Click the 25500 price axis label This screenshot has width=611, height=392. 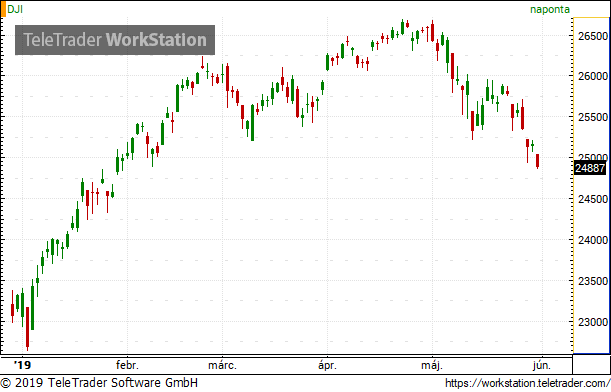593,117
